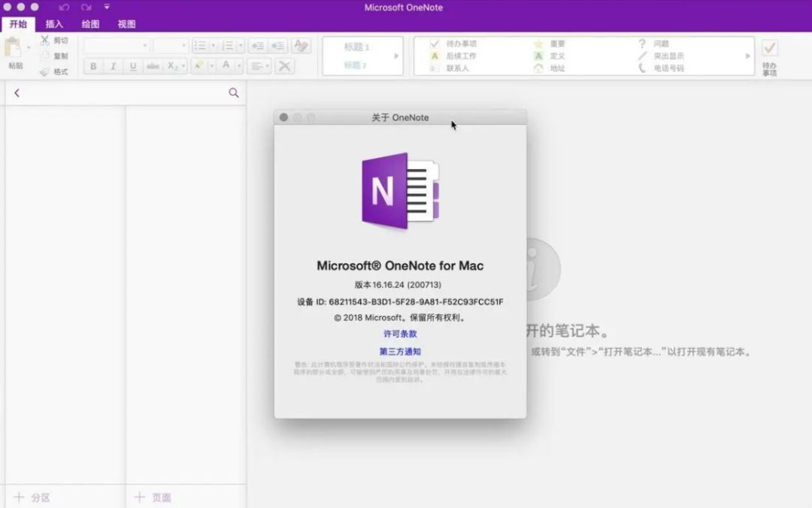
Task: Click the undo arrow in title bar
Action: tap(64, 8)
